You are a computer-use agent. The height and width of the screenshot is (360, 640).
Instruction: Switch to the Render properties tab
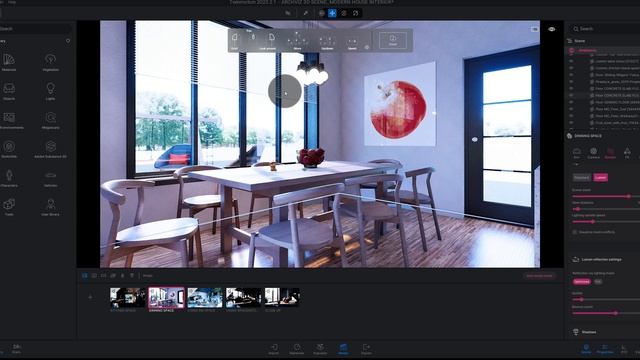[610, 153]
